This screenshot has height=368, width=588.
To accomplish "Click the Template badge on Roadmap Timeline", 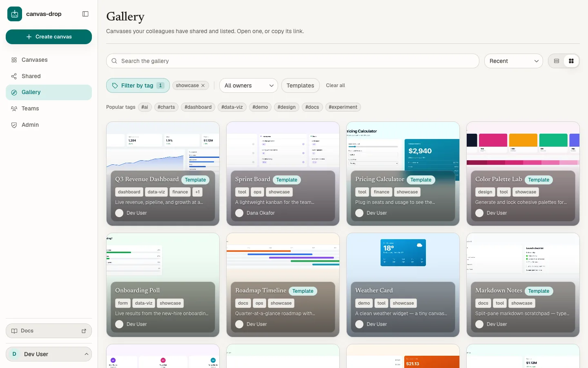I will (x=303, y=291).
